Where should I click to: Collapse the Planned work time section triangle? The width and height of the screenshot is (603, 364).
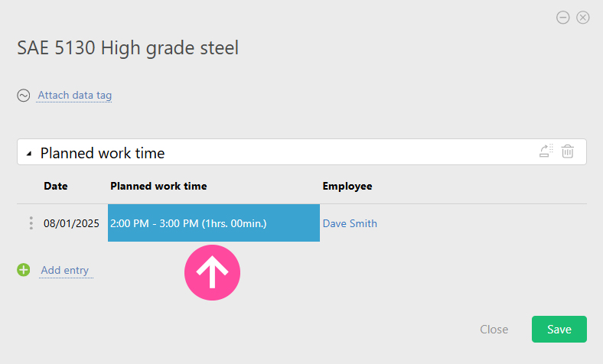29,154
